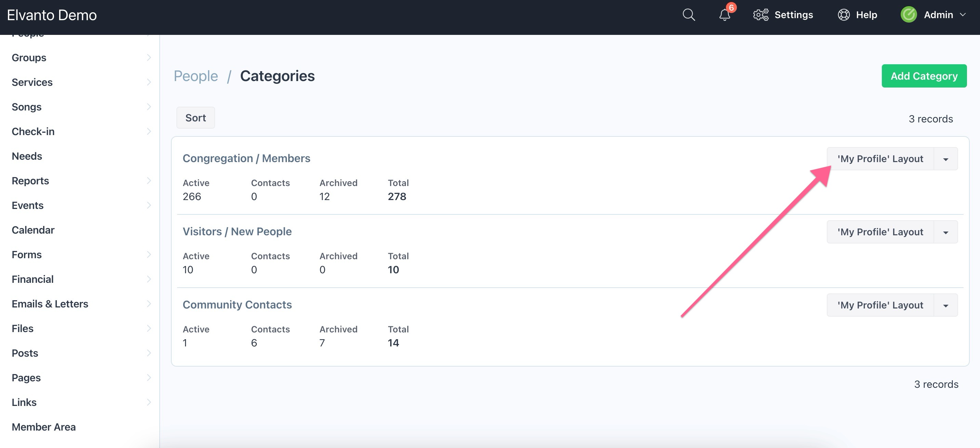Open the Needs sidebar item
This screenshot has width=980, height=448.
pyautogui.click(x=27, y=156)
